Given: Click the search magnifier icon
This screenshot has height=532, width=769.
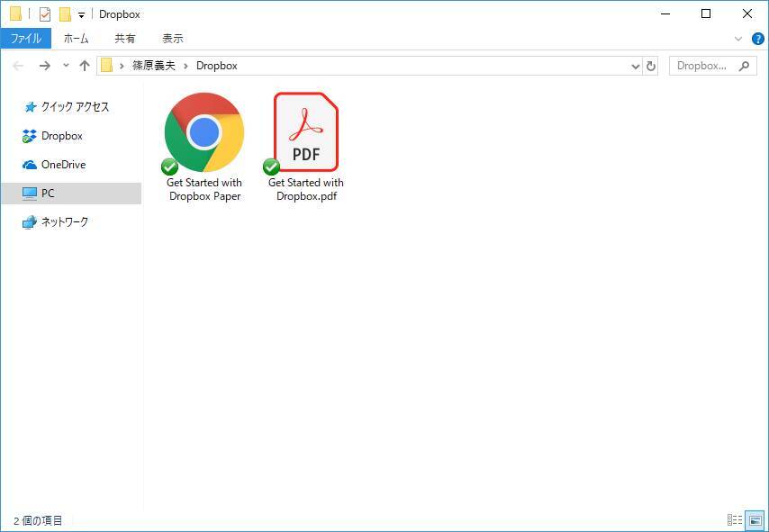Looking at the screenshot, I should pyautogui.click(x=744, y=66).
